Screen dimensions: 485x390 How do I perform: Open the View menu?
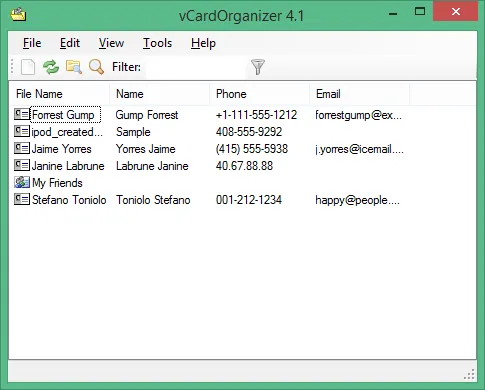tap(111, 43)
